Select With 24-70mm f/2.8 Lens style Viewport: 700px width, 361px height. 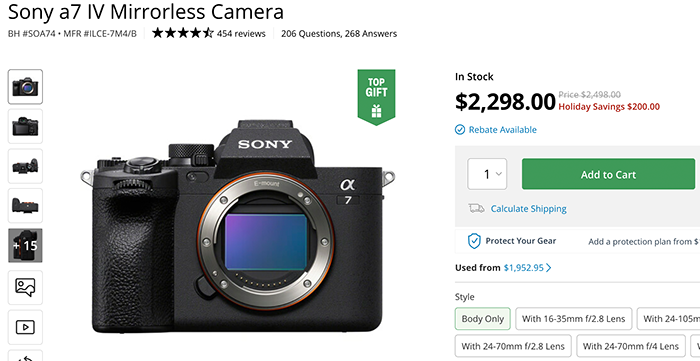[513, 346]
